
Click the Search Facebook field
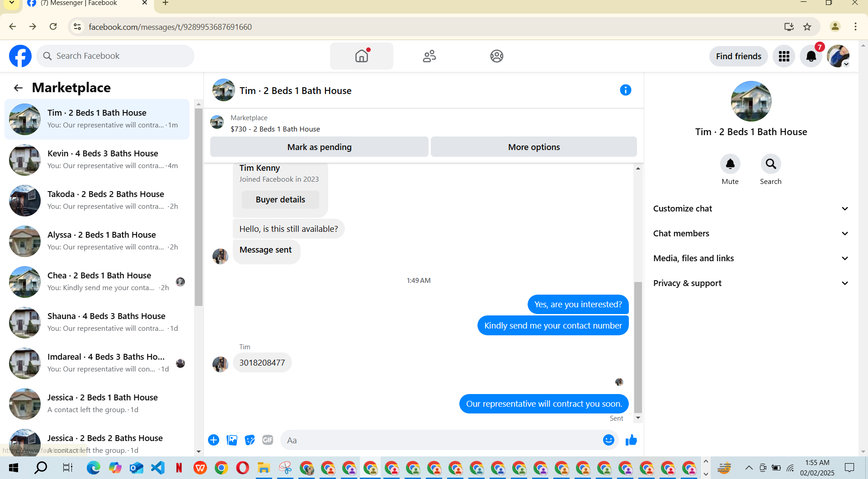coord(115,56)
